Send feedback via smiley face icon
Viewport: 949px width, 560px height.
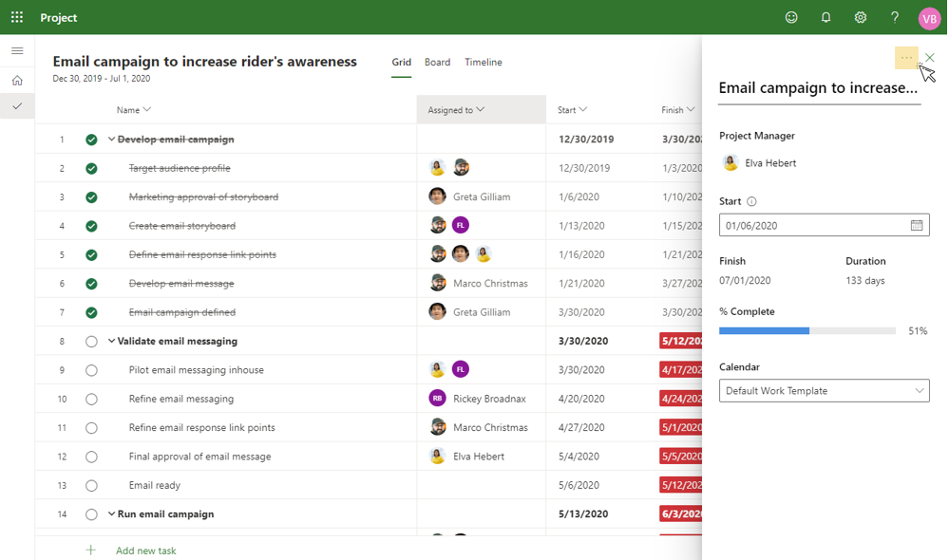pyautogui.click(x=791, y=17)
